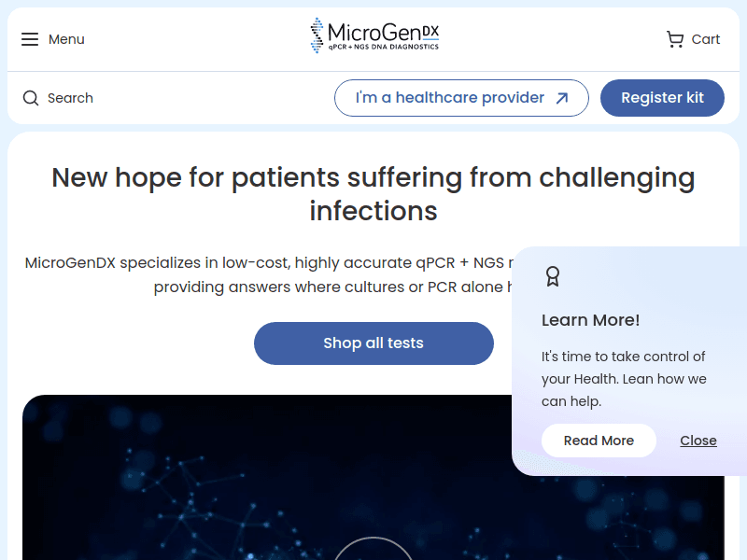Viewport: 747px width, 560px height.
Task: Click the search magnifier icon
Action: coord(31,97)
